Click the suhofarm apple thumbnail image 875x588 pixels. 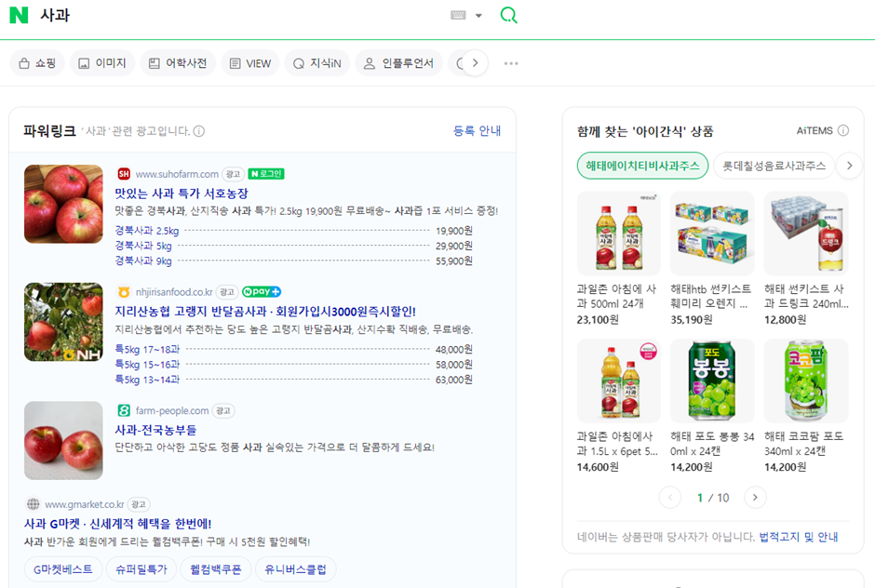pyautogui.click(x=63, y=204)
